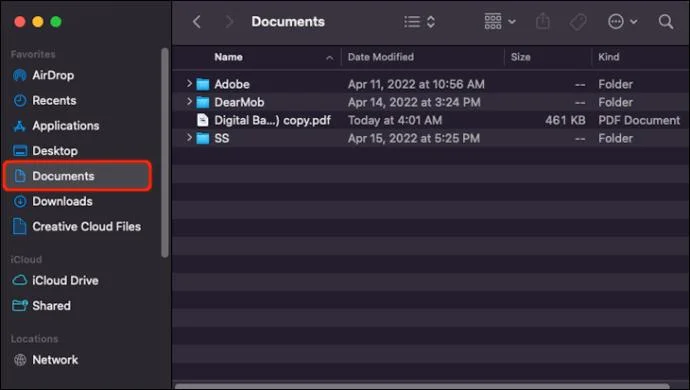Click the DearMob folder icon
The width and height of the screenshot is (690, 390).
pos(202,102)
